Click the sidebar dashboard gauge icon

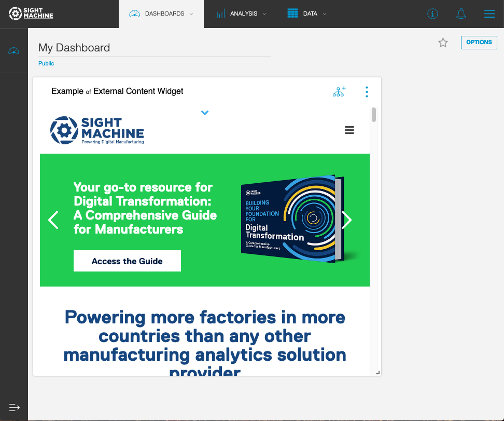click(x=14, y=51)
